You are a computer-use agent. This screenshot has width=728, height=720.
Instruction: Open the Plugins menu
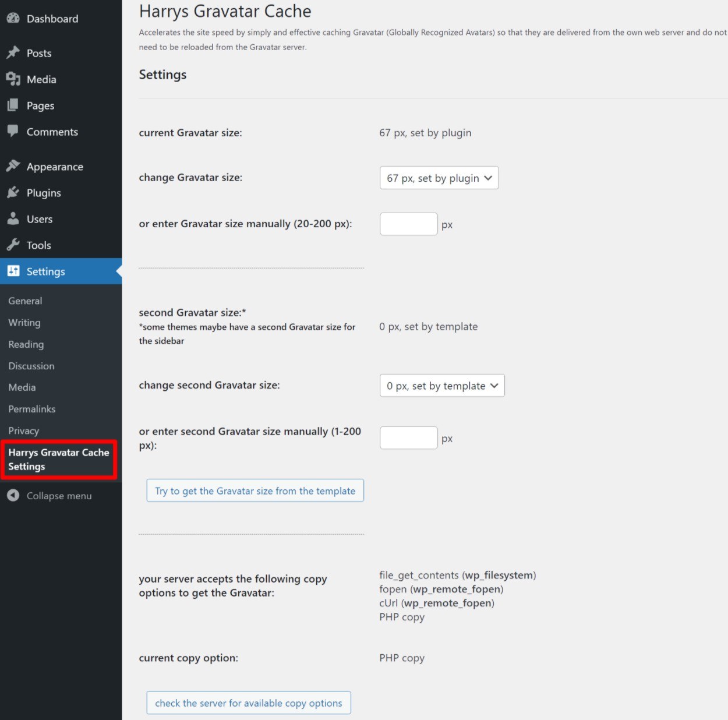[x=44, y=193]
